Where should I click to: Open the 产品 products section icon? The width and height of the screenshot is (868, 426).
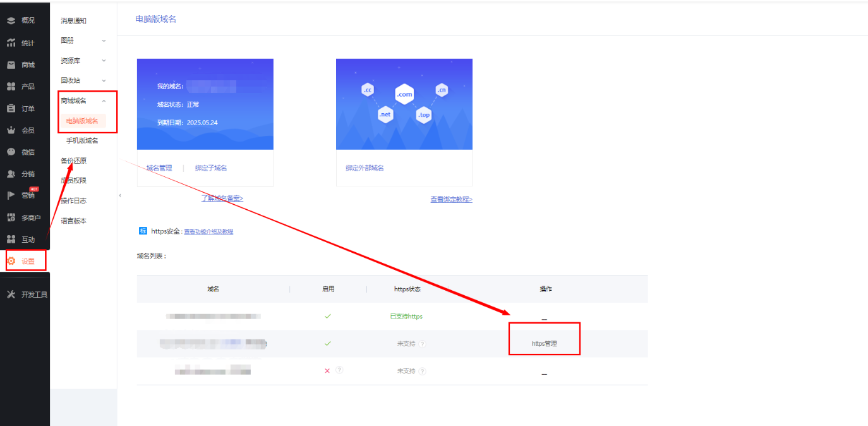click(x=11, y=87)
